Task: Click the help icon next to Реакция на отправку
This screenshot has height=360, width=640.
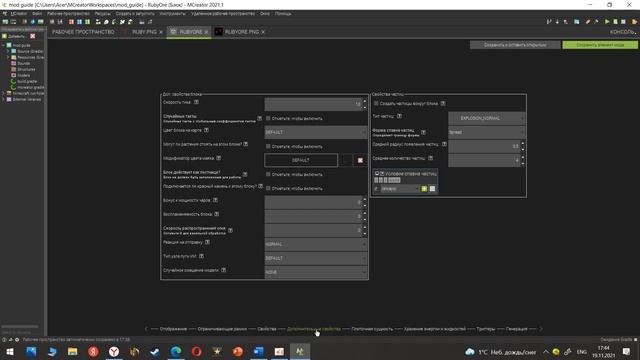Action: tap(207, 242)
